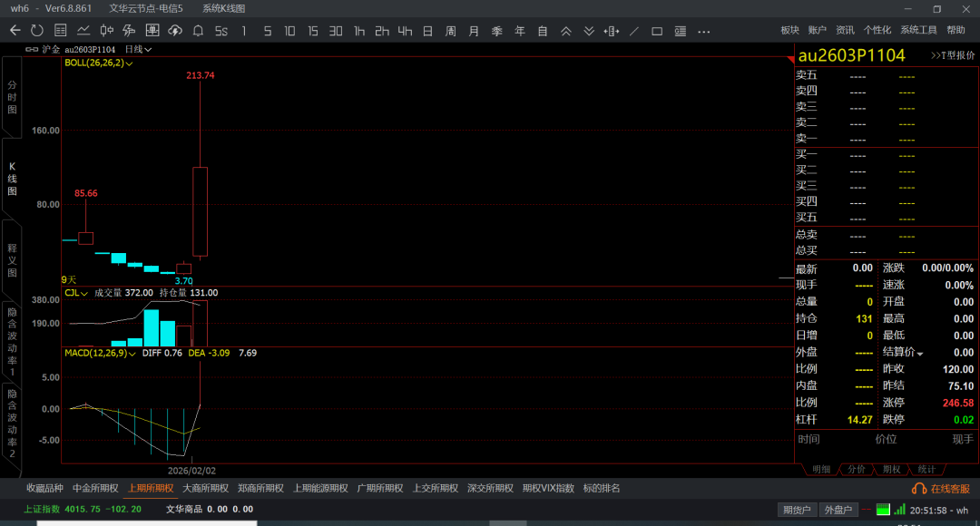Image resolution: width=980 pixels, height=526 pixels.
Task: Click the 外盘户 account button
Action: [838, 510]
